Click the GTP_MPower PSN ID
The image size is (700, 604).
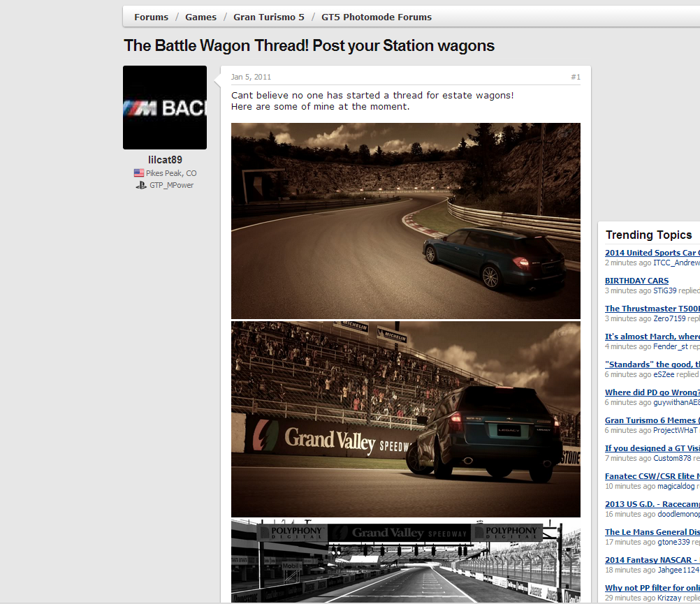pyautogui.click(x=171, y=185)
